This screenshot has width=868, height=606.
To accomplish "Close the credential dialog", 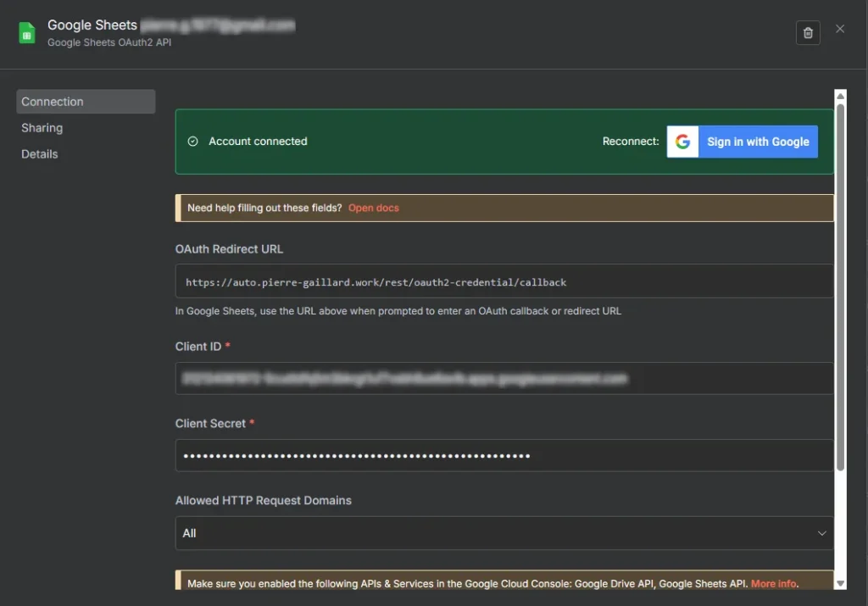I will point(840,29).
